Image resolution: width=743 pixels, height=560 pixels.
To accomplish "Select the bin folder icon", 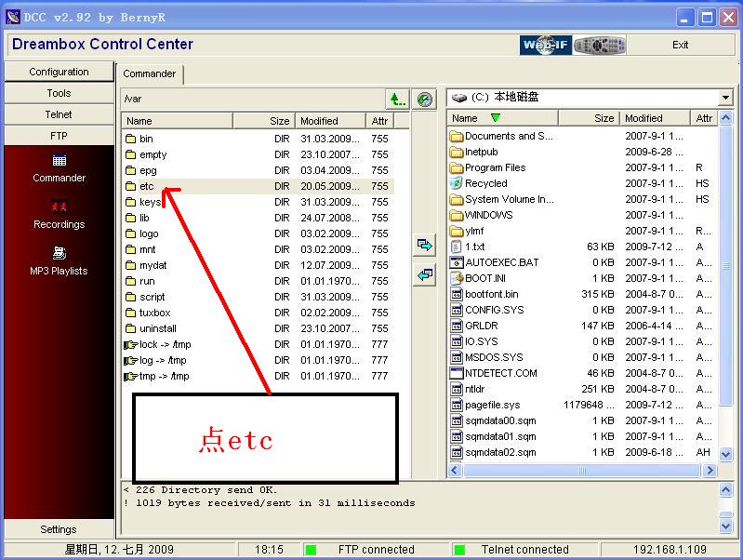I will coord(131,139).
